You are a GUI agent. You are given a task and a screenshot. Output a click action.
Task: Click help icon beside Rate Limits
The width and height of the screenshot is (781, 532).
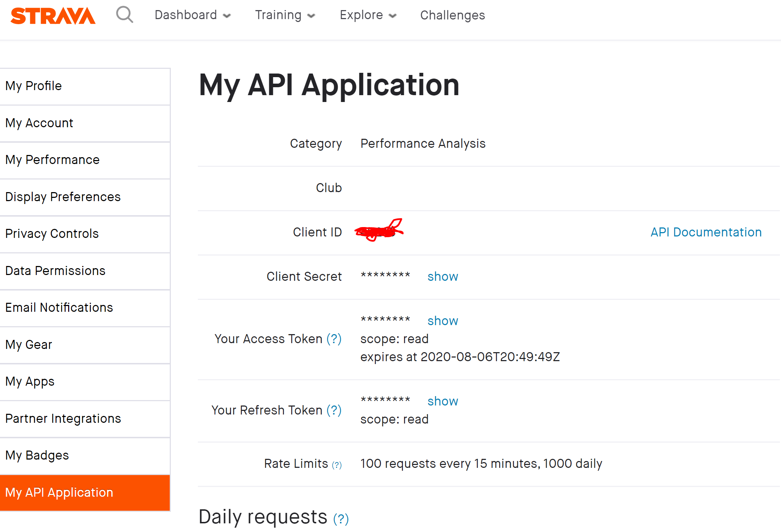tap(337, 465)
